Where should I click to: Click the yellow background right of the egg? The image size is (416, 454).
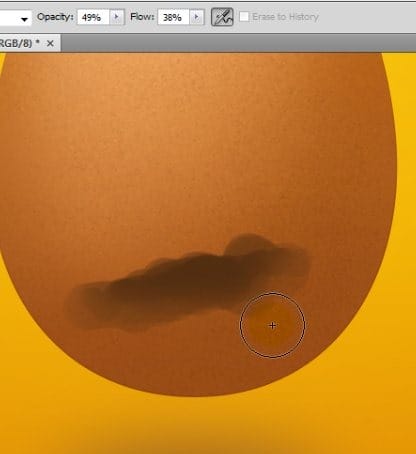tap(406, 200)
